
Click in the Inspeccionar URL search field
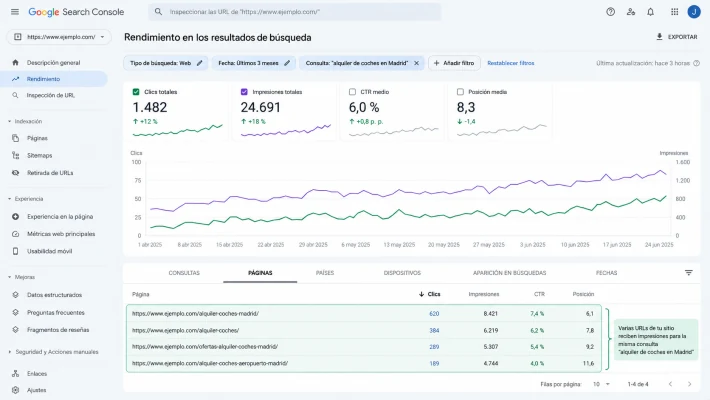294,12
